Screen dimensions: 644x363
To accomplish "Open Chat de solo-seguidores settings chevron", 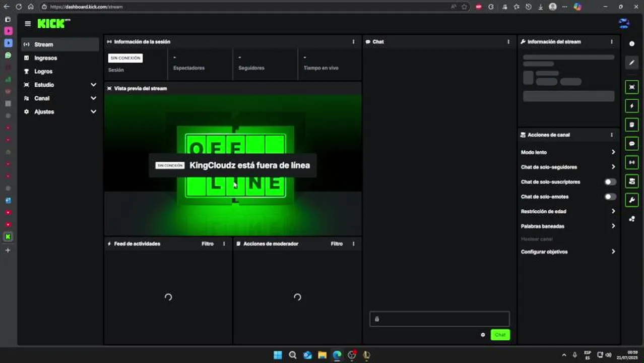I will click(x=613, y=167).
